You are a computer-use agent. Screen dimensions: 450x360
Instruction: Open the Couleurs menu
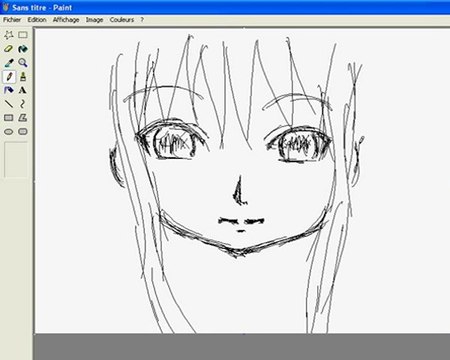click(x=122, y=20)
